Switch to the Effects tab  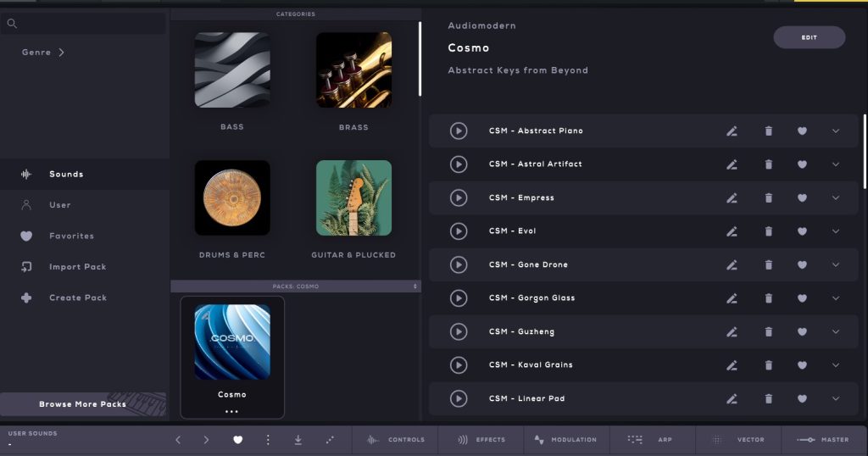[x=481, y=440]
